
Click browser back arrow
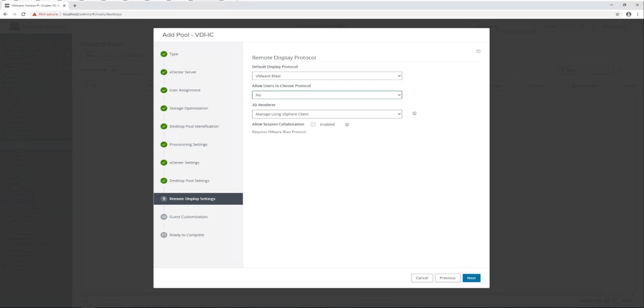pos(5,14)
